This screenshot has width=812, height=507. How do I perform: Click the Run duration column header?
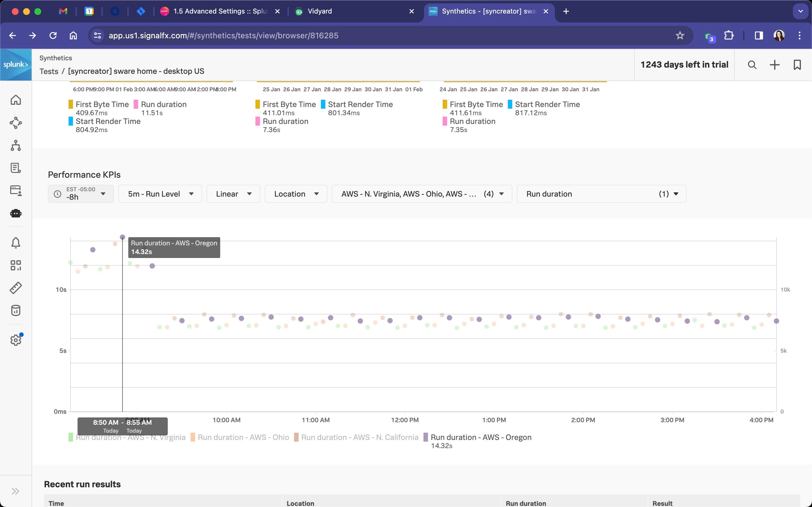click(x=526, y=503)
